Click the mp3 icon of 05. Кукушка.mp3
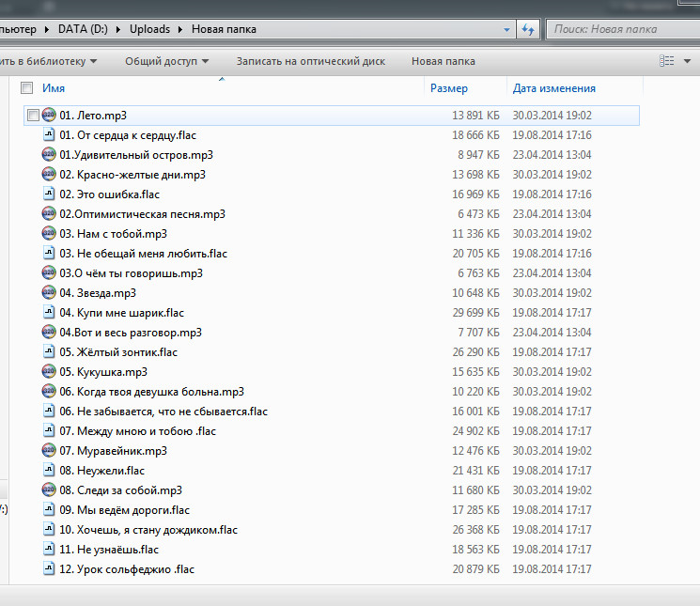The height and width of the screenshot is (606, 700). pyautogui.click(x=49, y=372)
